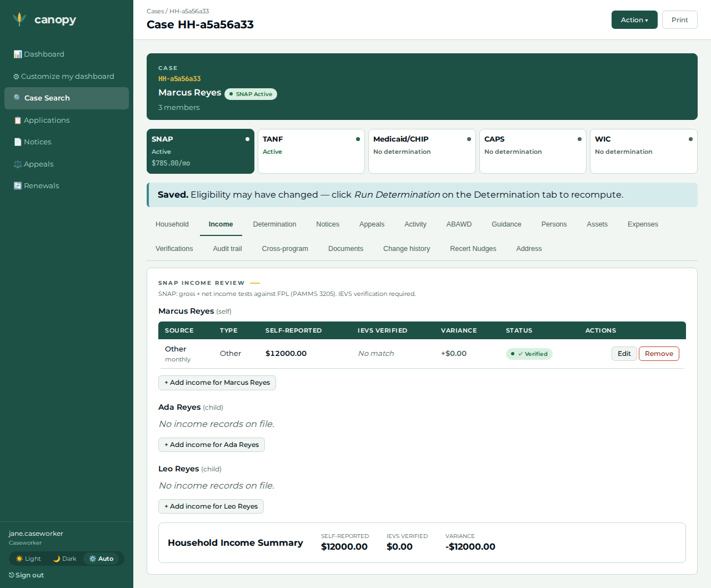This screenshot has width=711, height=588.
Task: Open the ABAWD tab
Action: click(459, 224)
